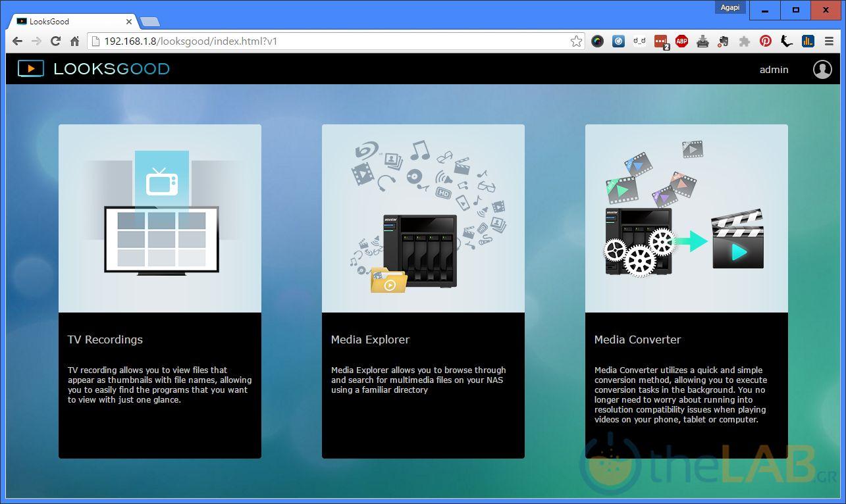
Task: Click the Agapi profile button in title bar
Action: point(730,7)
